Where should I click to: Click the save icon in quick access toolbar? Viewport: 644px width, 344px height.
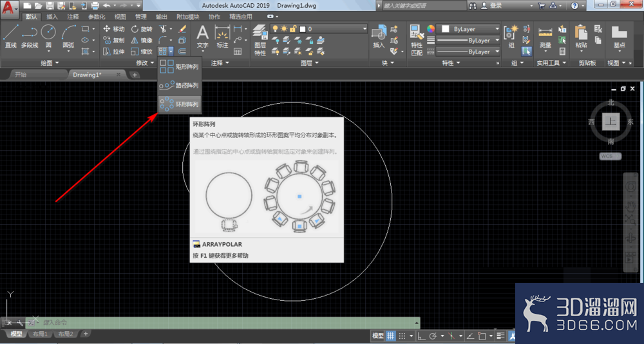tap(50, 5)
